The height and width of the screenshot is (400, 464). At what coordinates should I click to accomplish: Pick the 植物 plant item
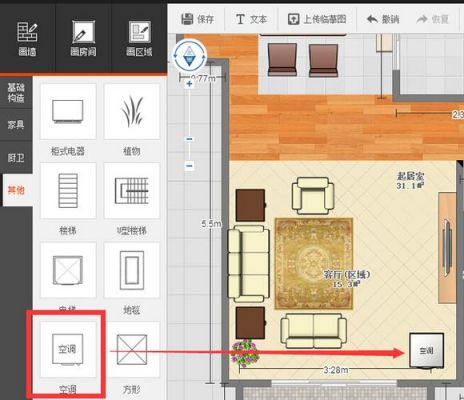pyautogui.click(x=132, y=111)
